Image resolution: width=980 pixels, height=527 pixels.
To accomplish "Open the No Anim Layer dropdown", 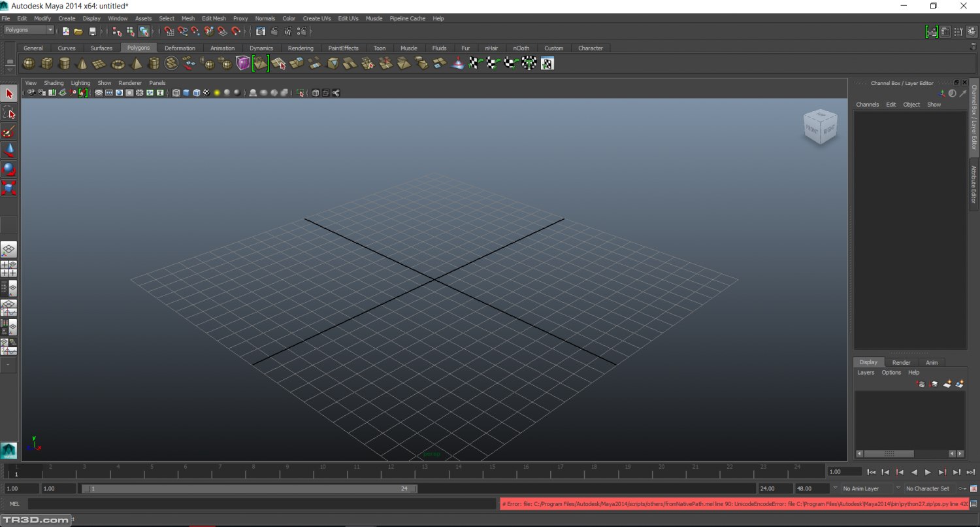I will point(866,488).
